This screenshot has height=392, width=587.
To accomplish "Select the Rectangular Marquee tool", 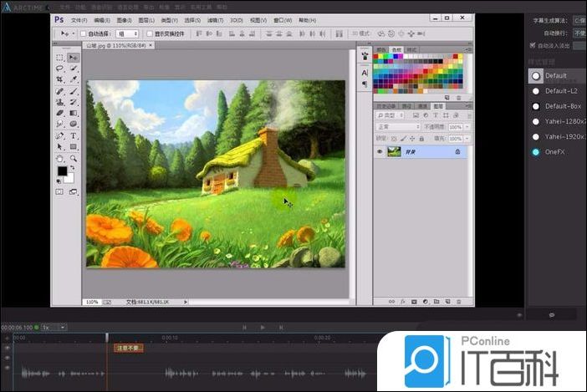I will 60,58.
